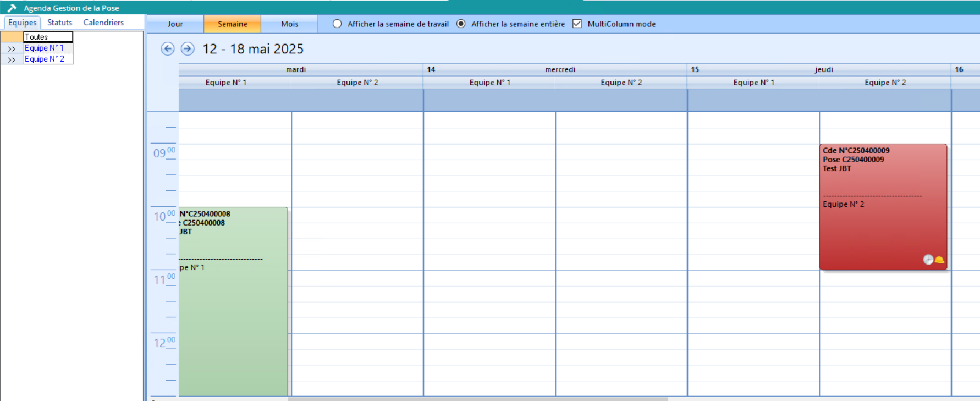Screen dimensions: 980x401
Task: Open the Calendriers tab
Action: pos(103,23)
